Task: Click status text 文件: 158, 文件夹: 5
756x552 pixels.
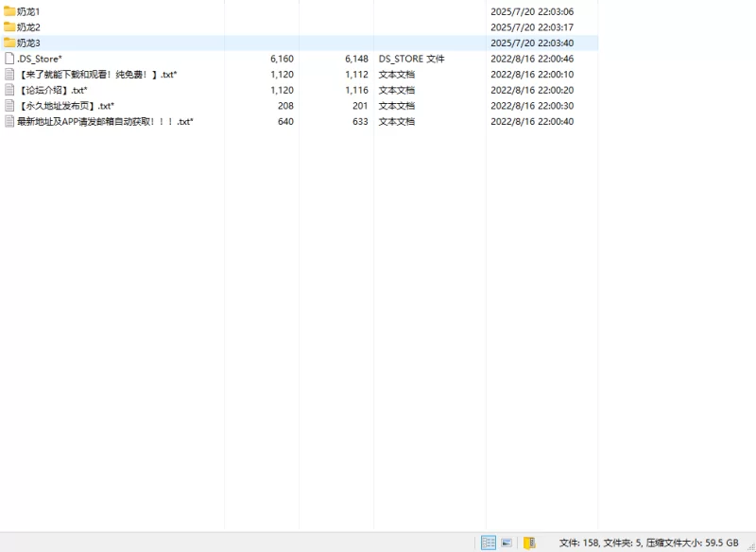Action: [x=601, y=543]
